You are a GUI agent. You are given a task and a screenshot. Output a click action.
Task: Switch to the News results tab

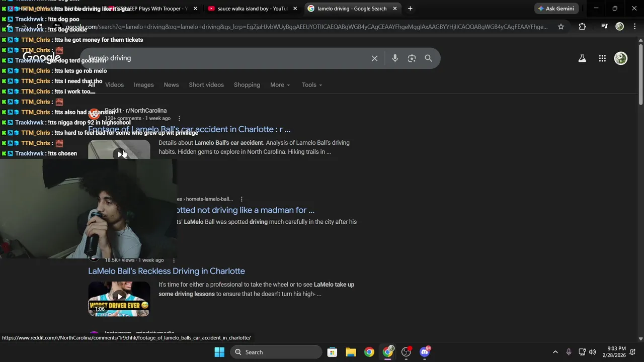click(x=171, y=85)
